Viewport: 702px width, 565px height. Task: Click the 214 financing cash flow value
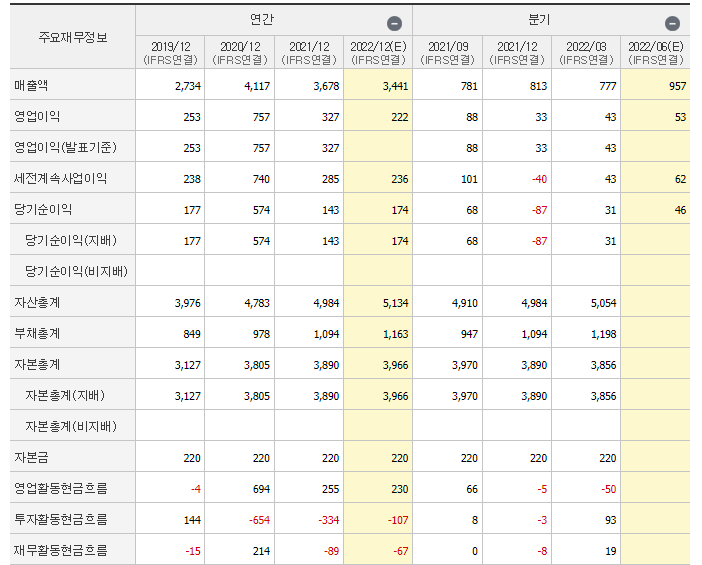pyautogui.click(x=261, y=551)
